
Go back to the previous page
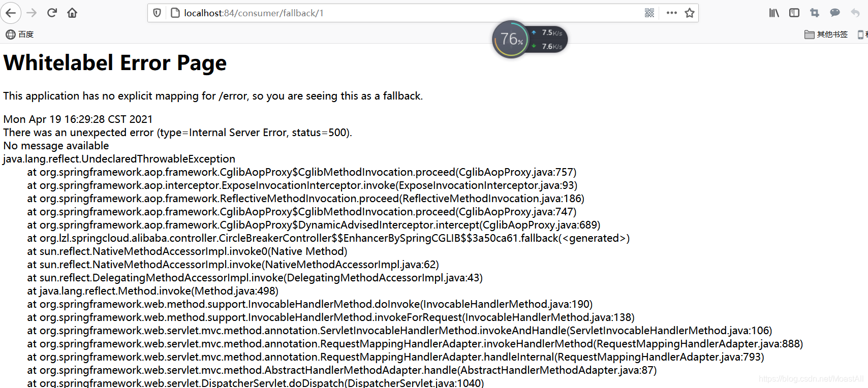(x=11, y=13)
